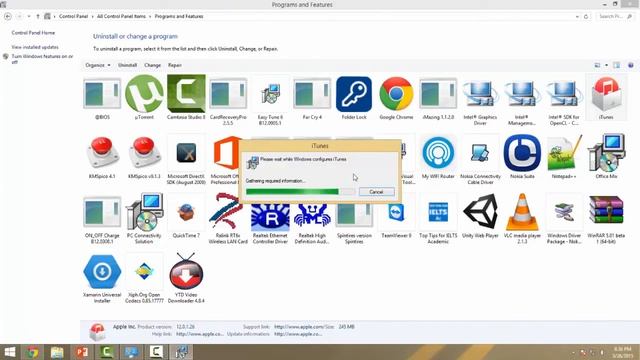Select the Xamarin Universal Installer icon
This screenshot has width=640, height=360.
[x=102, y=271]
